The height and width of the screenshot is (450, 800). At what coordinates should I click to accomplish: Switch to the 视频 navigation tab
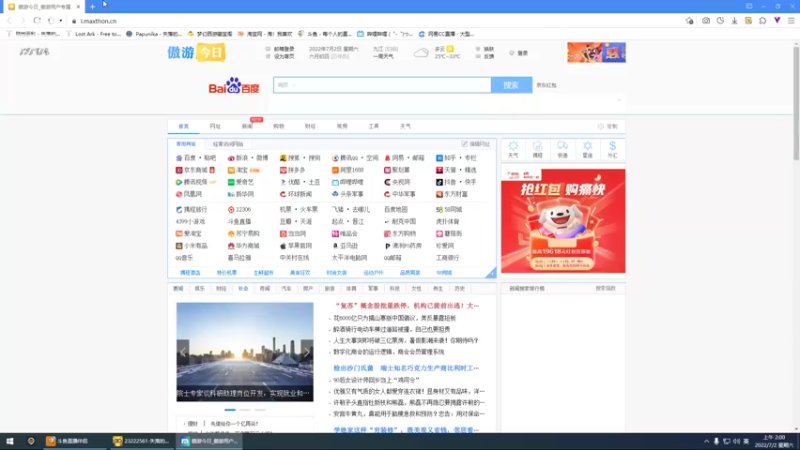tap(342, 127)
